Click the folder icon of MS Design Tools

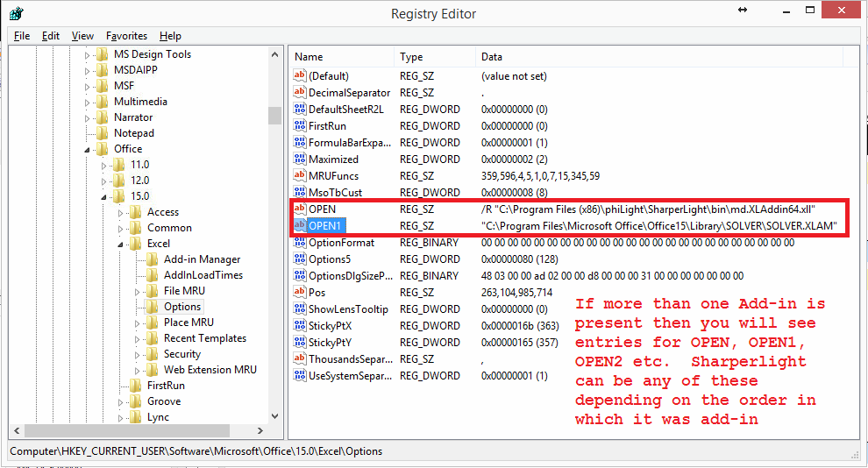coord(102,54)
